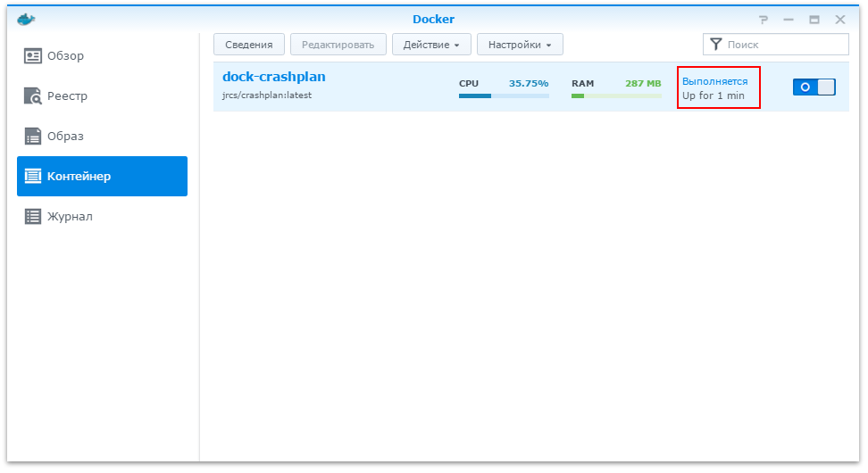Open the Реестр section
Viewport: 868px width, 473px height.
(103, 95)
